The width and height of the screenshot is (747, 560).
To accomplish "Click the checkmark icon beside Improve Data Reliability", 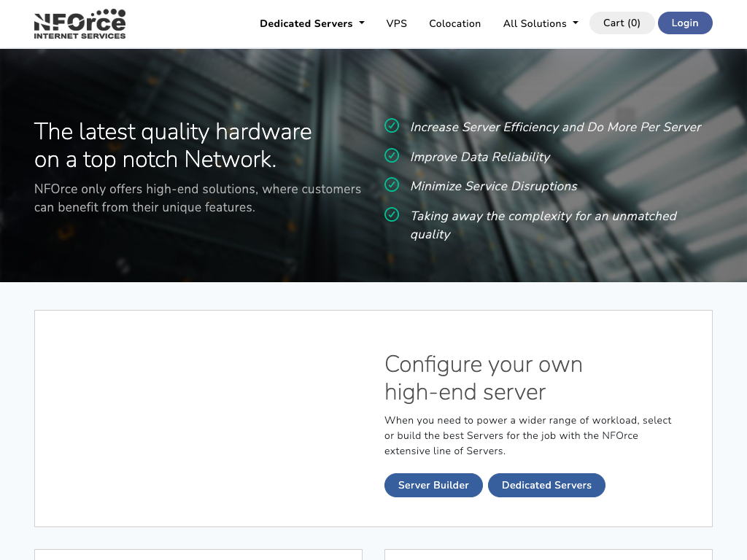I will point(392,155).
